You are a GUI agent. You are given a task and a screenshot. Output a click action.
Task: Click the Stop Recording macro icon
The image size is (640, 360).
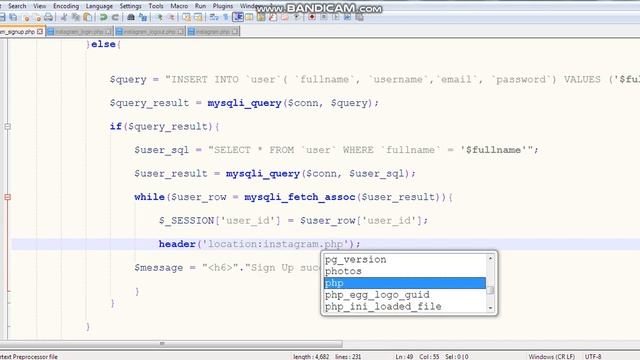pos(324,17)
